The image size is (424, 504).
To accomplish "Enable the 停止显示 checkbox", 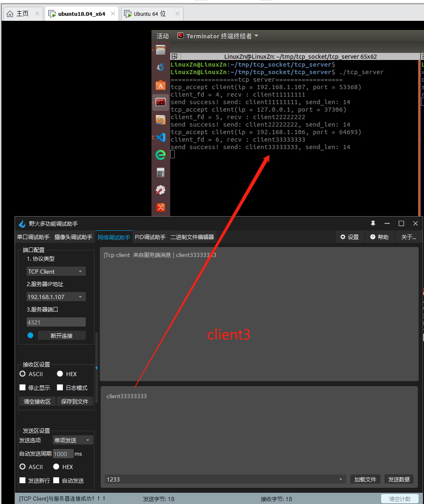I will click(23, 388).
